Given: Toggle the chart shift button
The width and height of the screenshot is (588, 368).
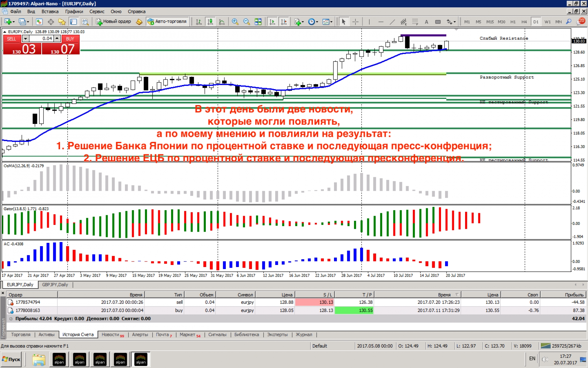Looking at the screenshot, I should pyautogui.click(x=284, y=22).
